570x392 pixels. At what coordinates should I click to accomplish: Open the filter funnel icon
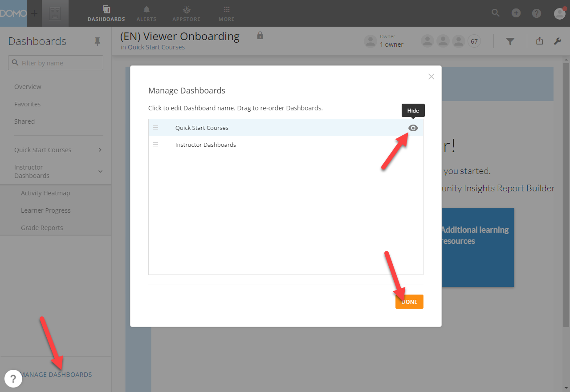click(x=510, y=40)
